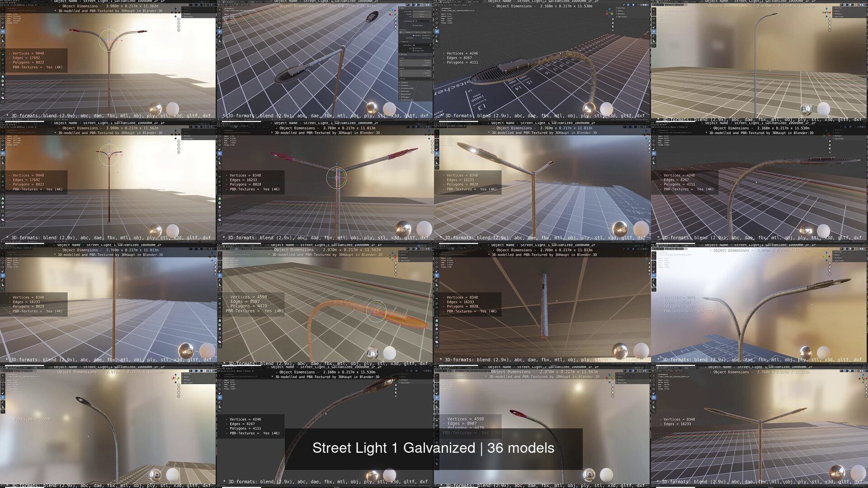Select Move tool in the open-sidebar tile's toolbar

(x=220, y=19)
